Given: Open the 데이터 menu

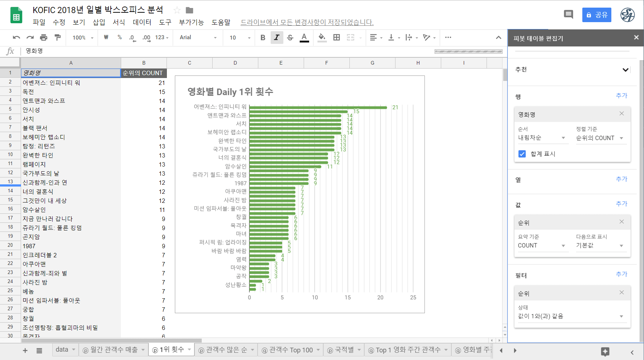Looking at the screenshot, I should (142, 22).
